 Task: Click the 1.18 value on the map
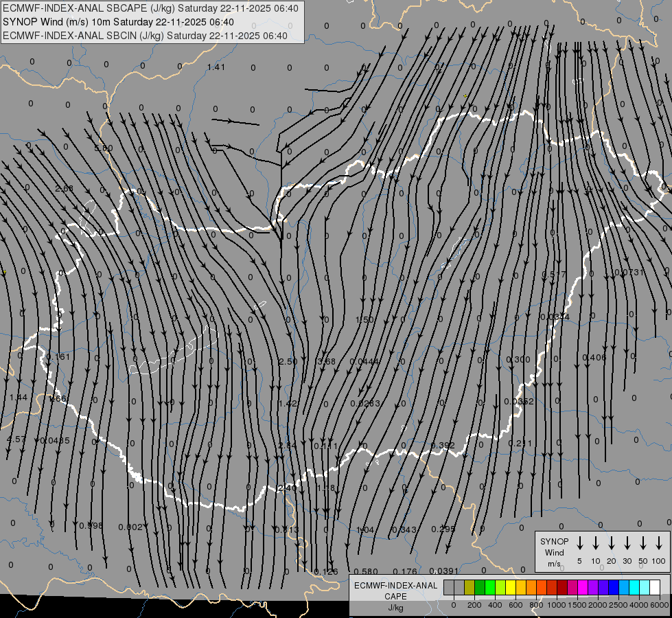(x=326, y=488)
